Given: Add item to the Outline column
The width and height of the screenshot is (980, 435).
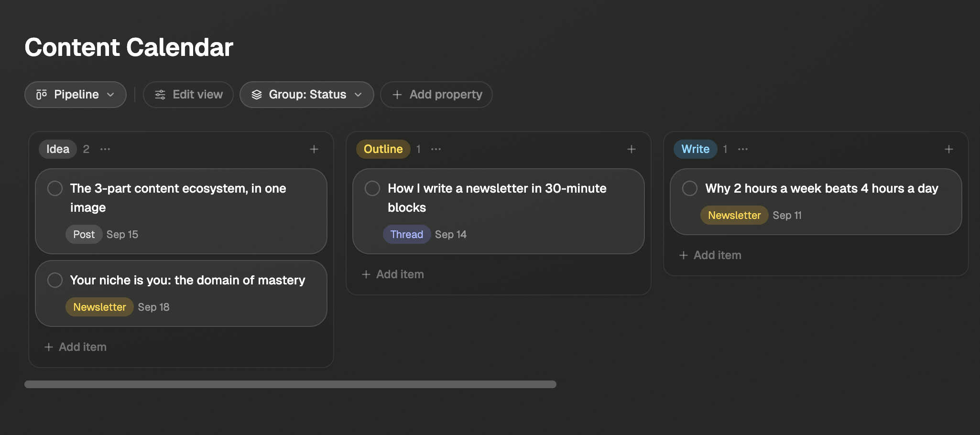Looking at the screenshot, I should [393, 274].
